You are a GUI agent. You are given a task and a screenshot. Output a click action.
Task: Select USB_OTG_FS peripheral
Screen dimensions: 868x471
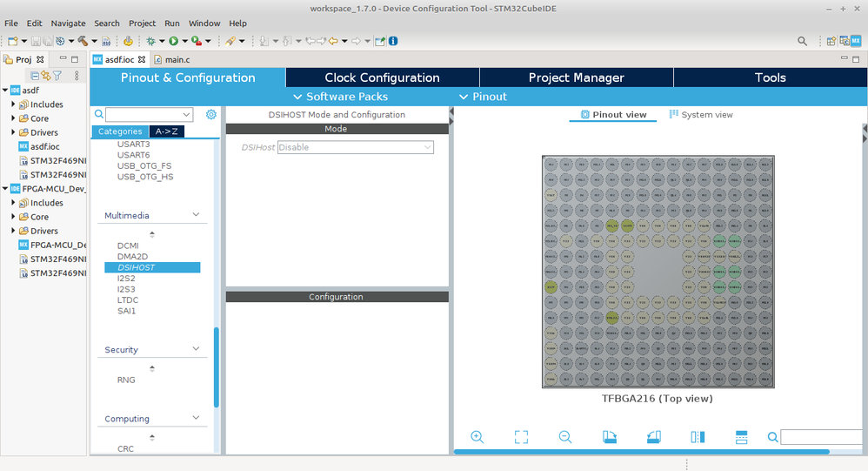144,165
